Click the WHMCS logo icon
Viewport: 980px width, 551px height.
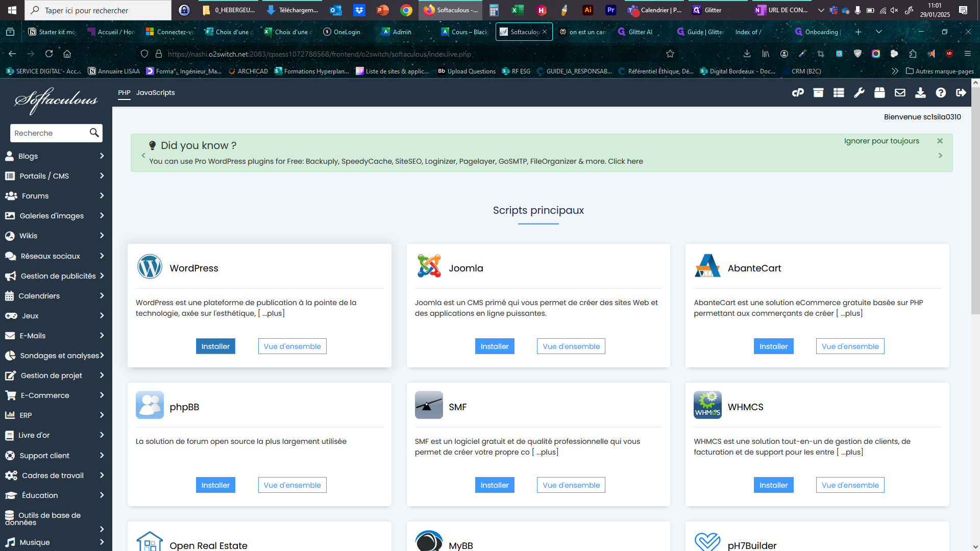[707, 405]
